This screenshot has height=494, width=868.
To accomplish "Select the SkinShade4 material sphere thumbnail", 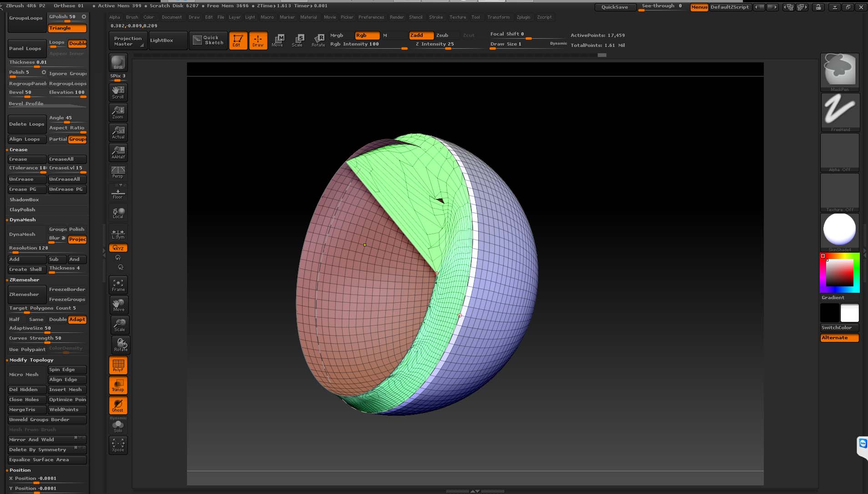I will [x=839, y=230].
